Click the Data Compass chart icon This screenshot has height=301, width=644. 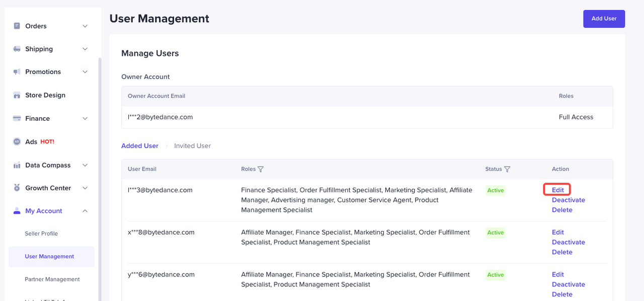point(17,165)
